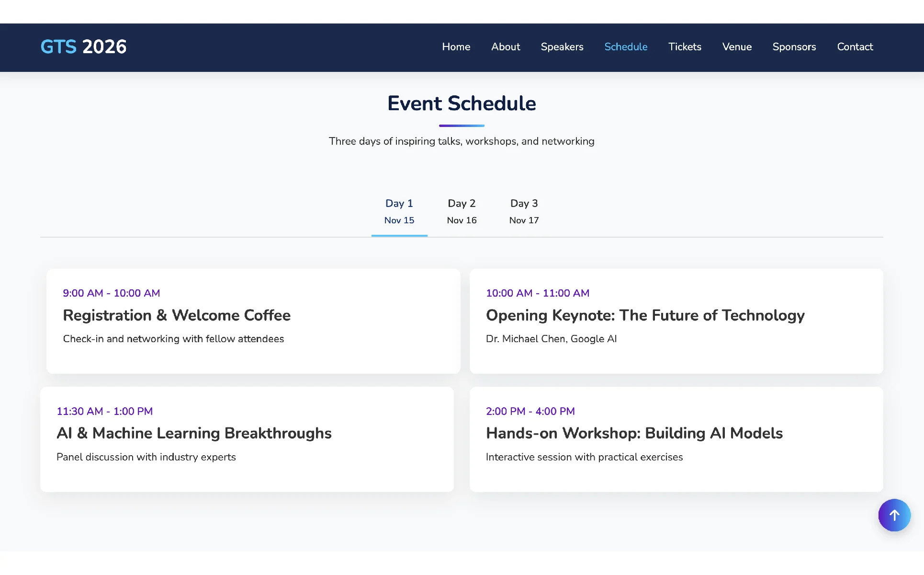Navigate to the Tickets page
Image resolution: width=924 pixels, height=575 pixels.
[x=684, y=47]
